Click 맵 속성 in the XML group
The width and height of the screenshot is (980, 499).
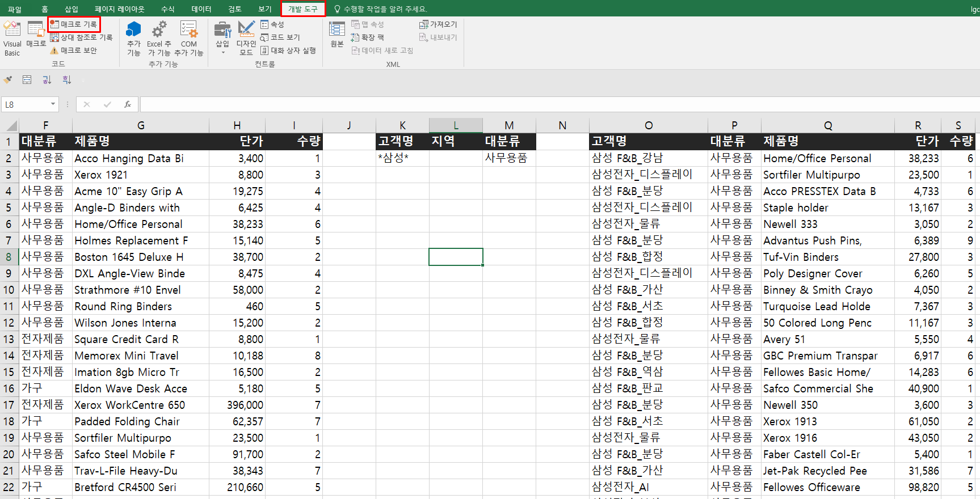[368, 24]
